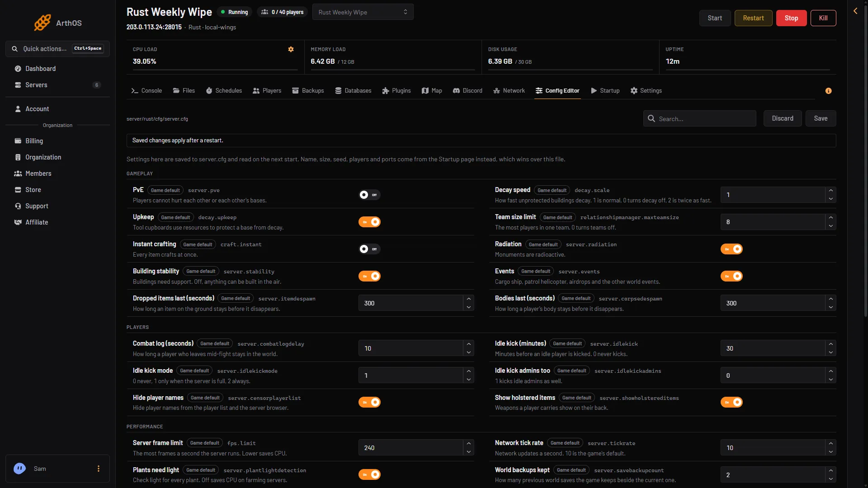
Task: Open Quick actions search box
Action: 57,49
